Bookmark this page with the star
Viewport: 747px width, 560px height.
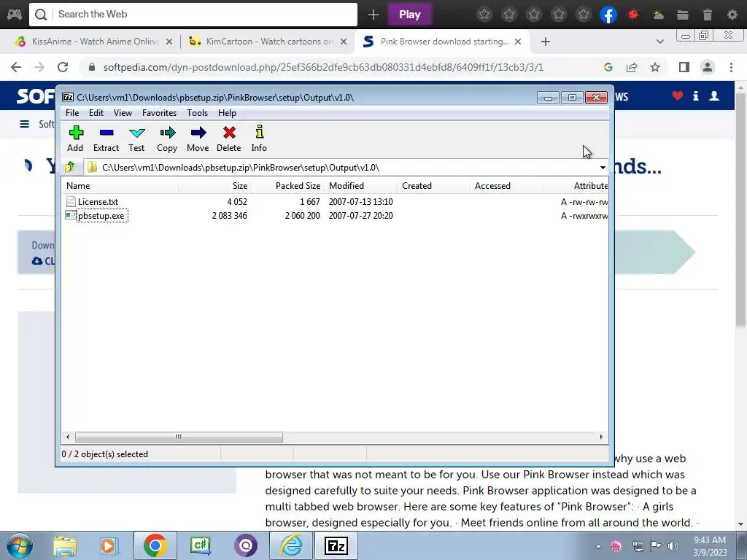coord(655,67)
